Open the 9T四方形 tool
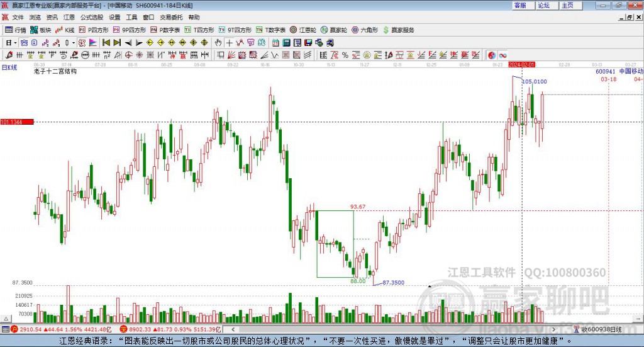 235,30
